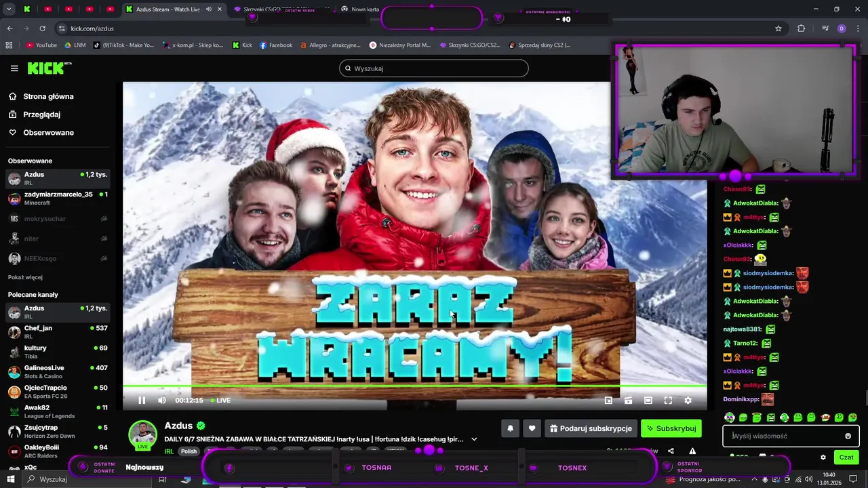Open Chrome extensions puzzle icon
The width and height of the screenshot is (868, 488).
tap(802, 28)
